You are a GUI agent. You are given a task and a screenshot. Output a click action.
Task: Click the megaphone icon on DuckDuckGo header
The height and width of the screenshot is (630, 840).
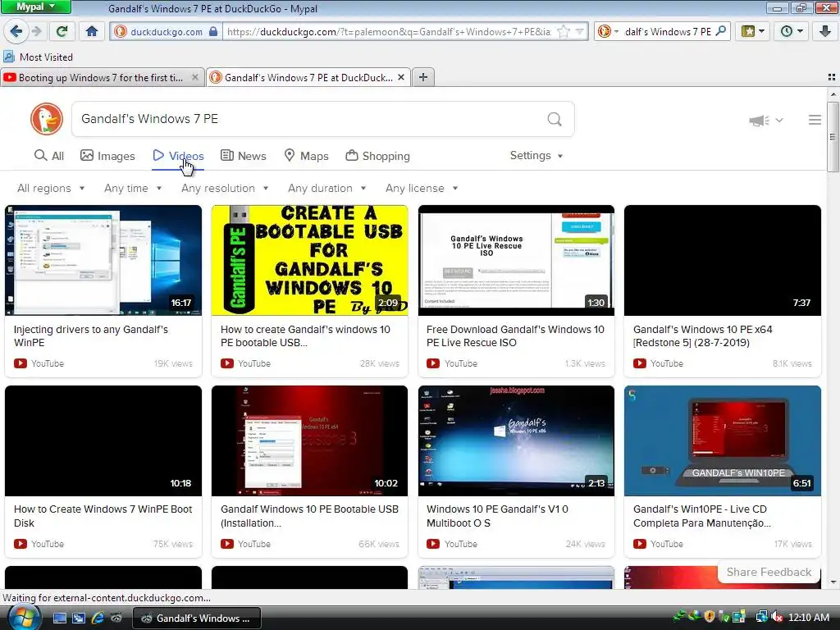click(x=759, y=121)
